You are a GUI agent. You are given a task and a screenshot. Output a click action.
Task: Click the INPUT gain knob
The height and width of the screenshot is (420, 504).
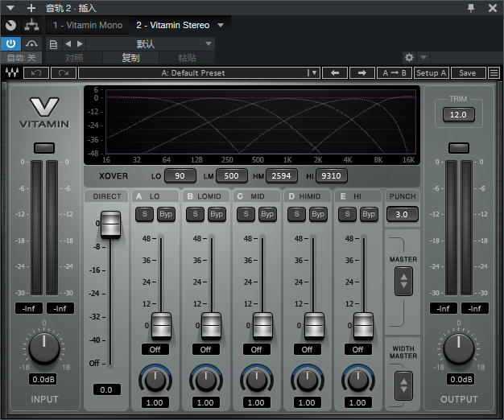click(44, 349)
